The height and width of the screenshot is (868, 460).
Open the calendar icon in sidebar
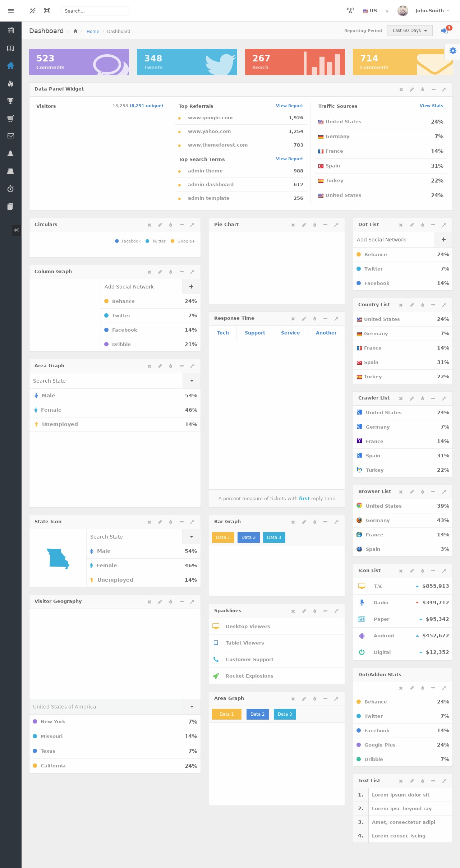coord(11,30)
